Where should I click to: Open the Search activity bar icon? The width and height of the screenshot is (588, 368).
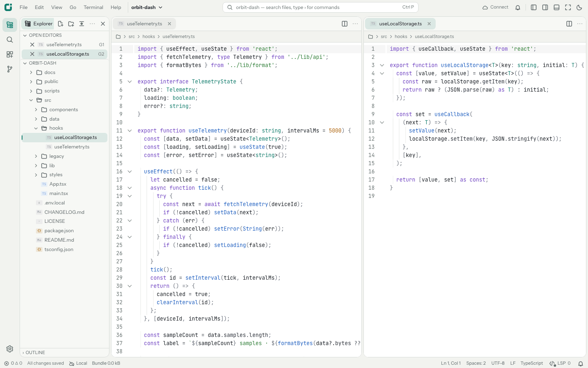(10, 40)
